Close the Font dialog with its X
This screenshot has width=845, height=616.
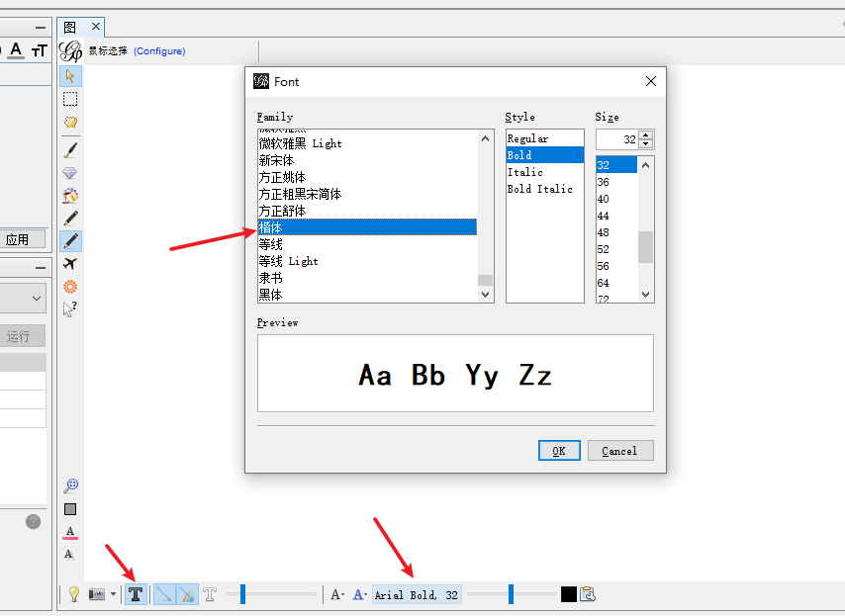[x=651, y=81]
